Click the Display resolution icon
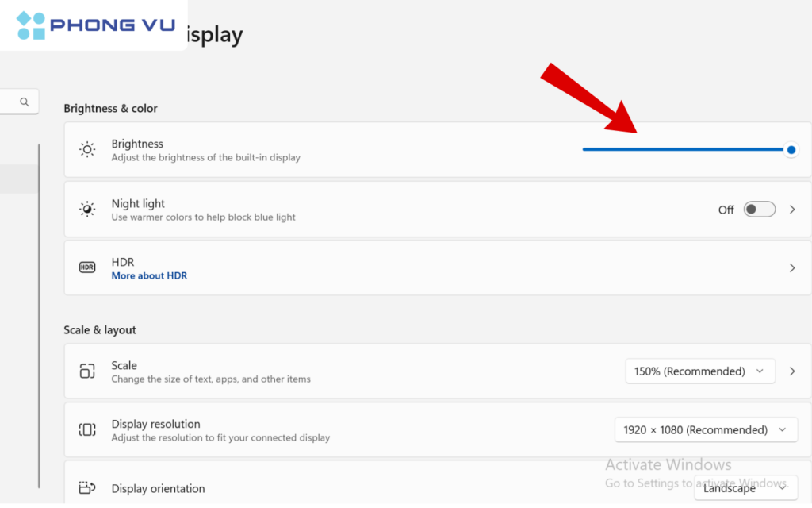 click(87, 430)
